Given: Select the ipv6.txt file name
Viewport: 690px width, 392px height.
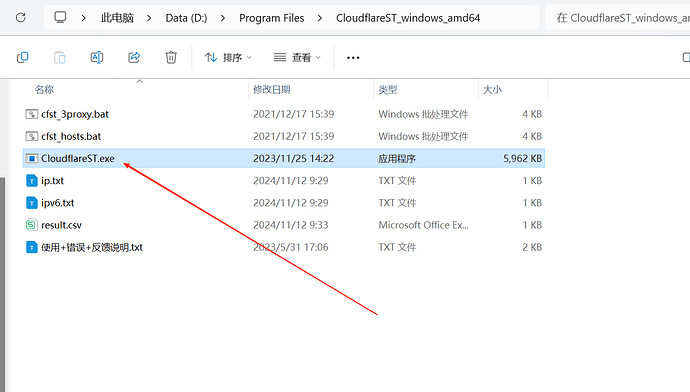Looking at the screenshot, I should point(58,203).
